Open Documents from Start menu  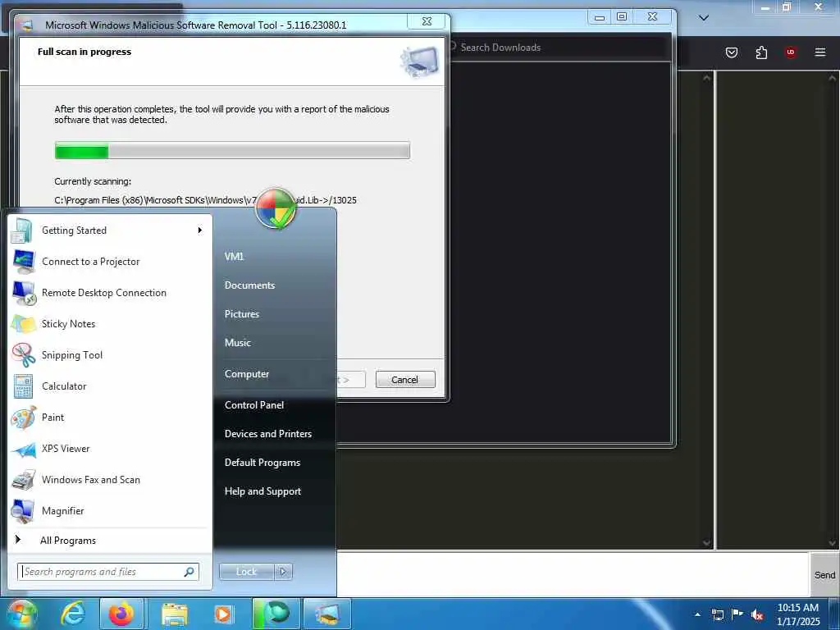pyautogui.click(x=249, y=285)
